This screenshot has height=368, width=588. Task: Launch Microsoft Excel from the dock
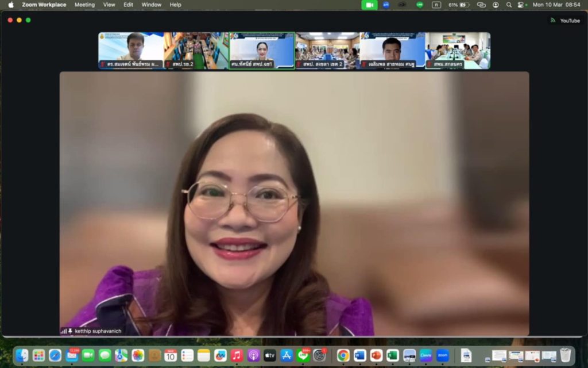[x=393, y=355]
